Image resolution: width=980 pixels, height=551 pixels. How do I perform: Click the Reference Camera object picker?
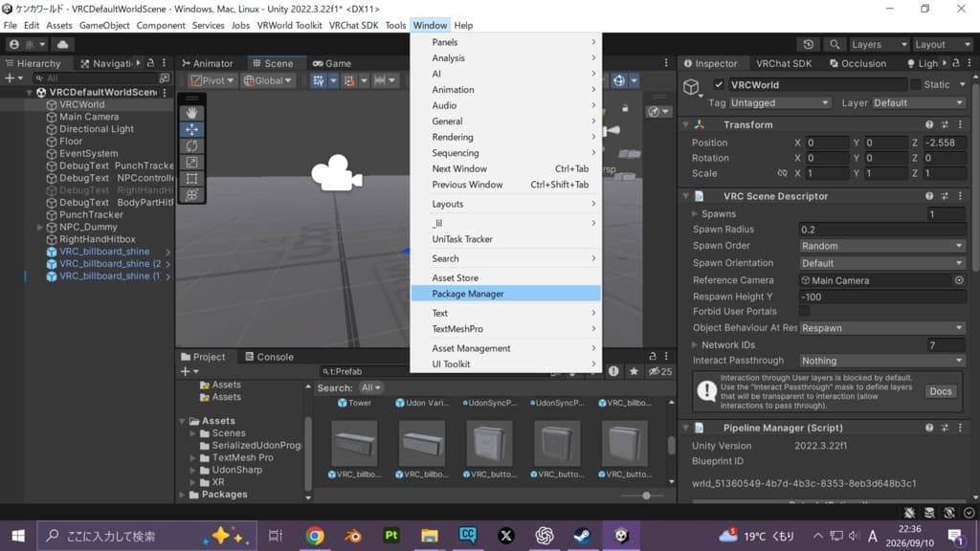click(959, 280)
